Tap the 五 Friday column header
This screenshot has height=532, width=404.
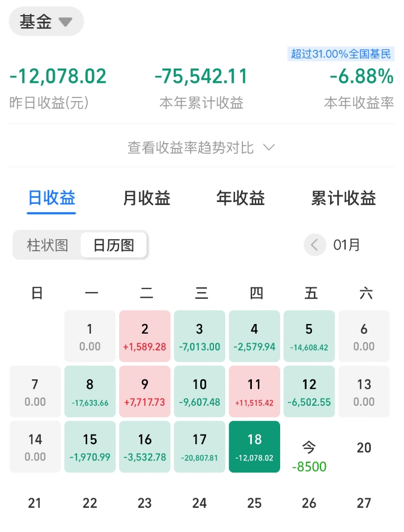coord(311,293)
